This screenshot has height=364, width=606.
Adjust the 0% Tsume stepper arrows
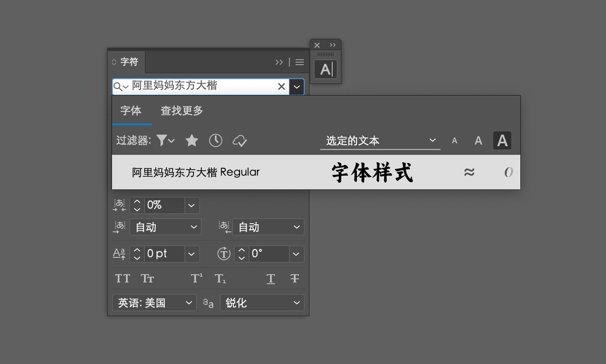[x=137, y=205]
